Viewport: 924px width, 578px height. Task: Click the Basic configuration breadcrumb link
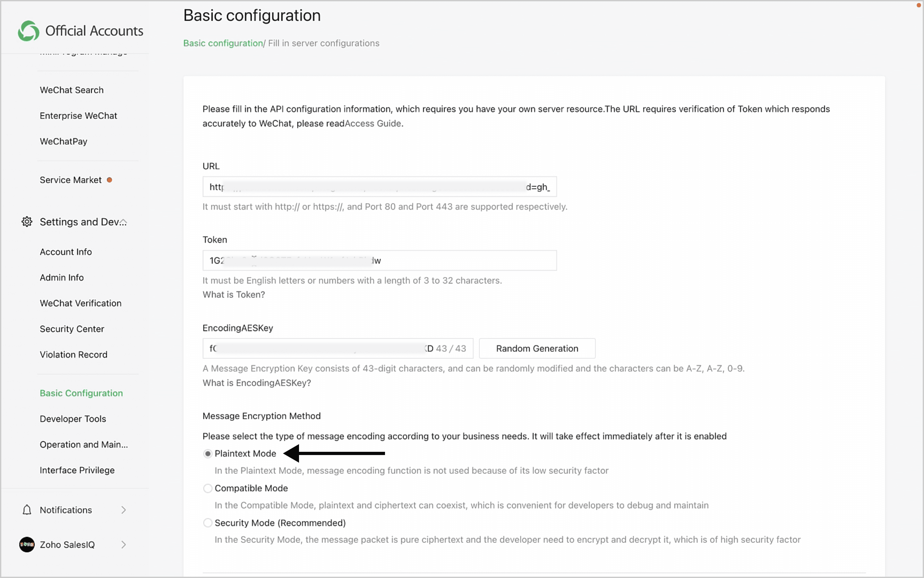click(223, 43)
